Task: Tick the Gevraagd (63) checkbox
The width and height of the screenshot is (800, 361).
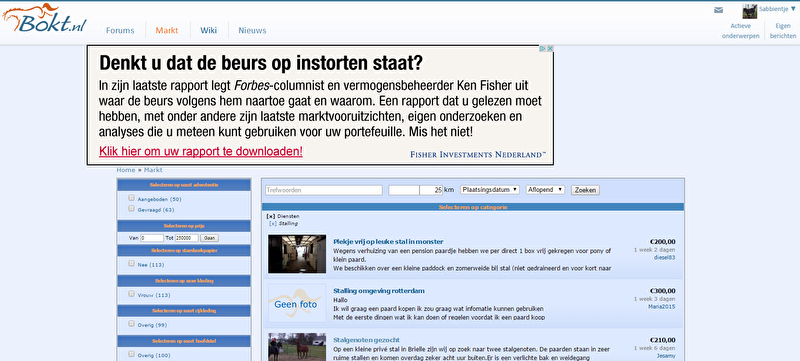Action: tap(132, 209)
